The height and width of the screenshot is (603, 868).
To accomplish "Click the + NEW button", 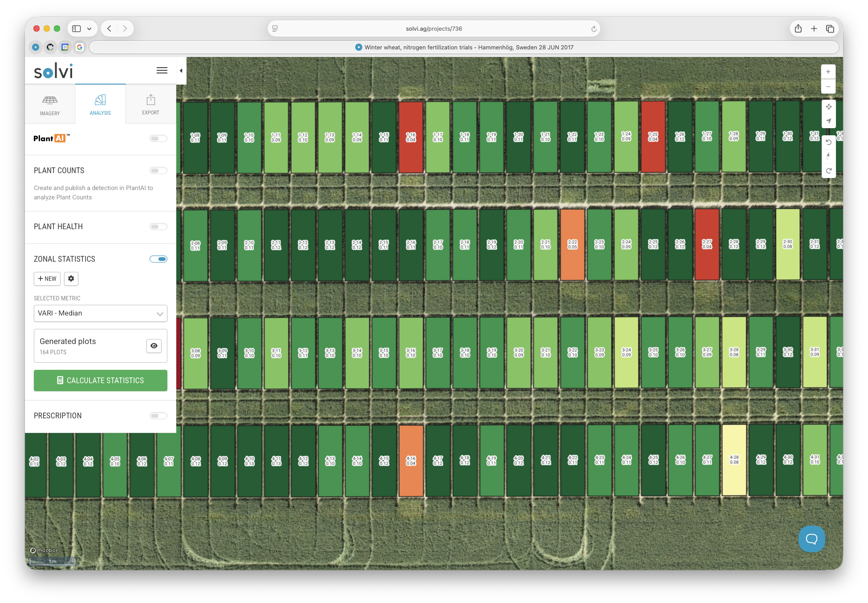I will coord(47,279).
